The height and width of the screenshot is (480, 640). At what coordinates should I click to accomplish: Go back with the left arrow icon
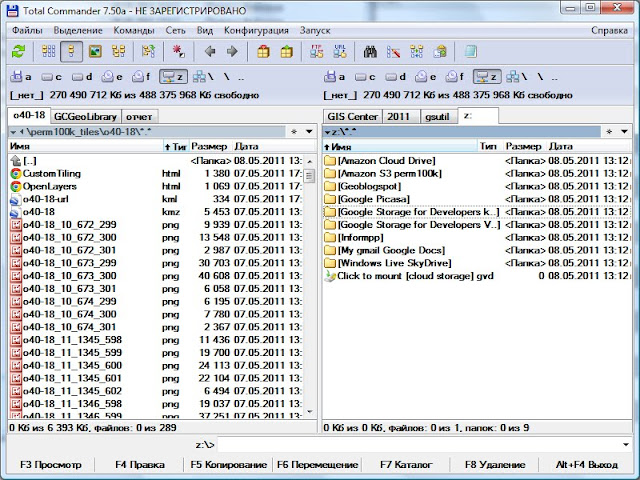pyautogui.click(x=210, y=52)
